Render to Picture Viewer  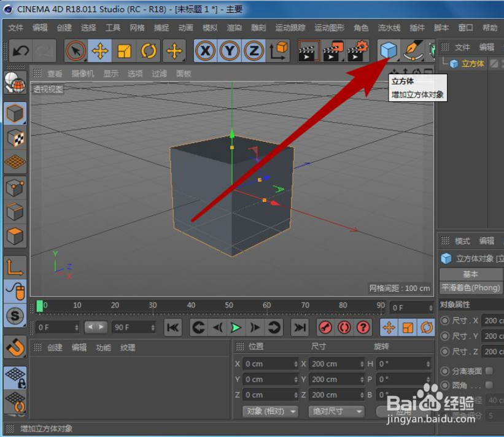333,50
